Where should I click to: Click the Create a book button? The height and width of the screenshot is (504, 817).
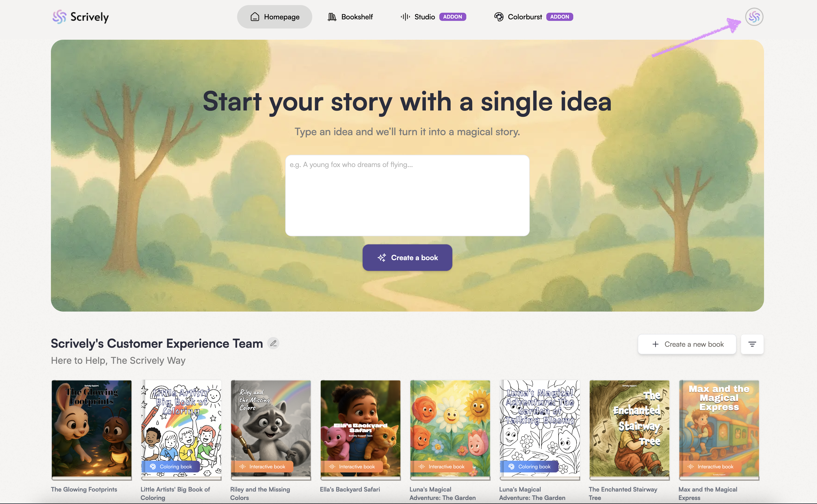tap(407, 258)
